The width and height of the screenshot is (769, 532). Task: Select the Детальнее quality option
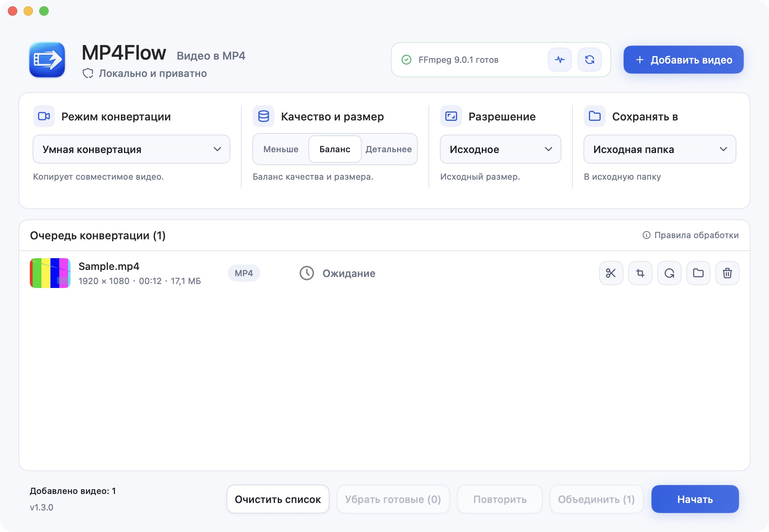[x=389, y=149]
